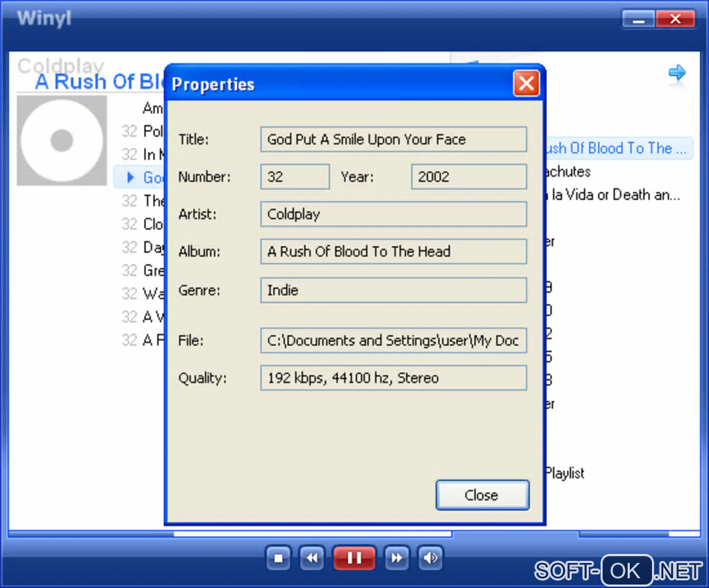Pause the song with the red pause button
Viewport: 709px width, 588px height.
tap(354, 558)
